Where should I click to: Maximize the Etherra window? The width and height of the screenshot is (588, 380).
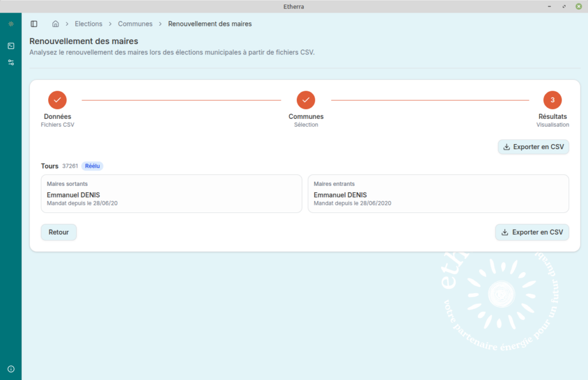[564, 6]
